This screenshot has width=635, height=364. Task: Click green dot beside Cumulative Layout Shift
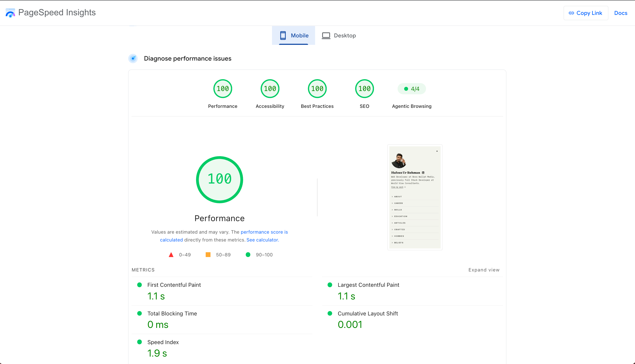pos(330,313)
